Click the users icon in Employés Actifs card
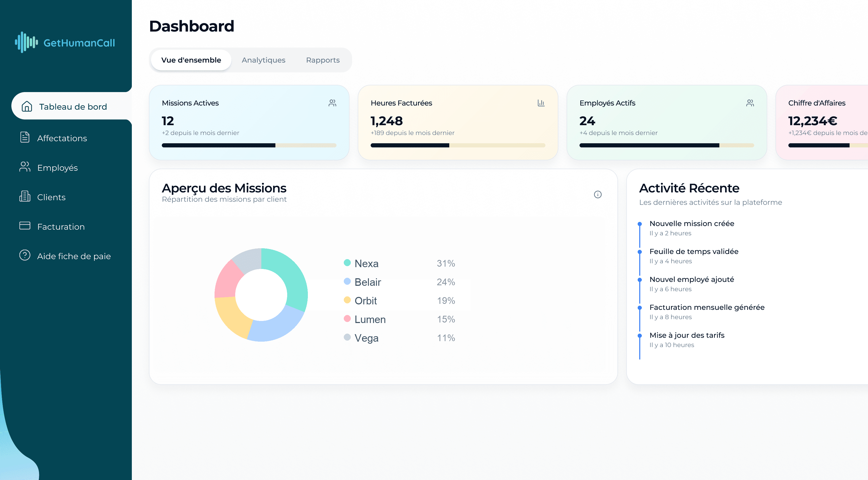This screenshot has height=480, width=868. click(x=750, y=103)
